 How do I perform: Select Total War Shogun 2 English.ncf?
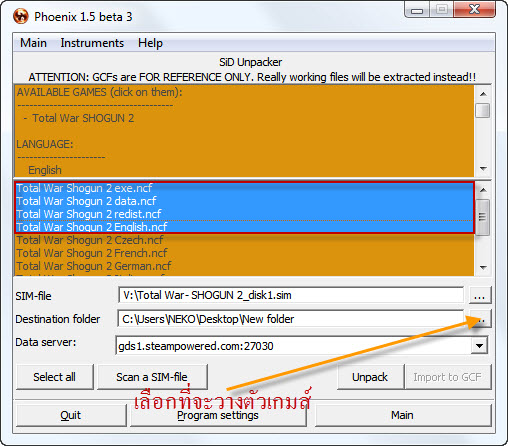(244, 227)
